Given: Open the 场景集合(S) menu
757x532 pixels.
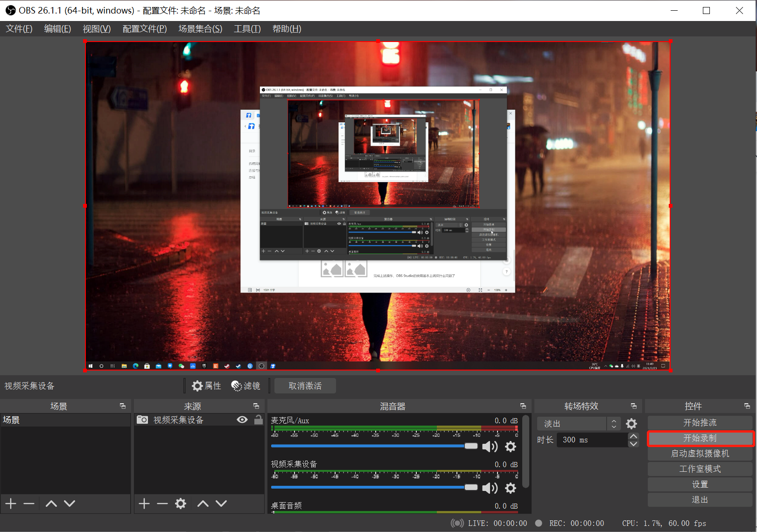Looking at the screenshot, I should coord(200,29).
